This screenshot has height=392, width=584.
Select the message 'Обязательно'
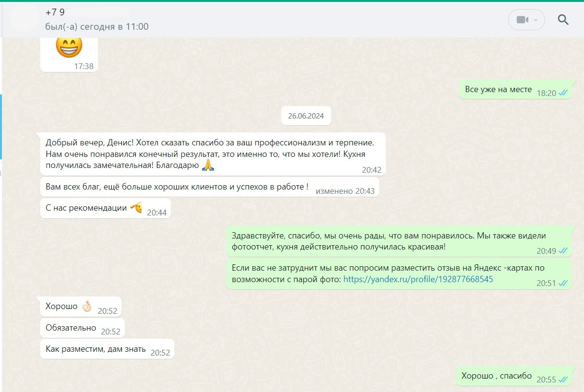point(82,328)
